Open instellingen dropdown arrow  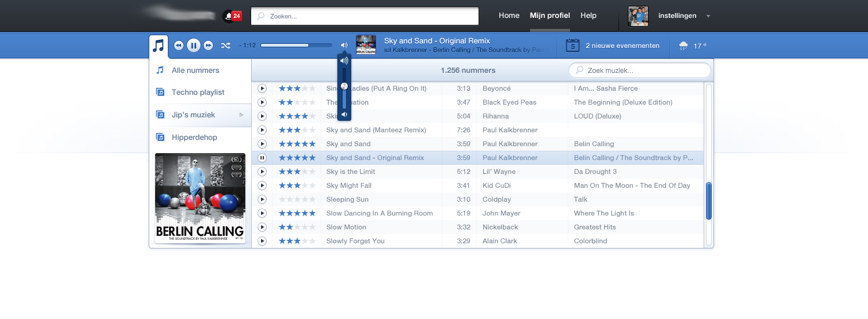tap(708, 16)
